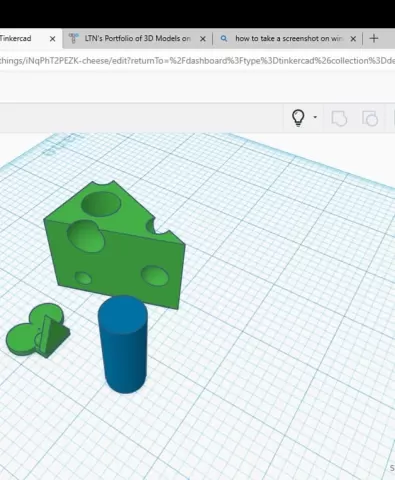Click the browser address bar URL
The height and width of the screenshot is (480, 395).
(197, 61)
